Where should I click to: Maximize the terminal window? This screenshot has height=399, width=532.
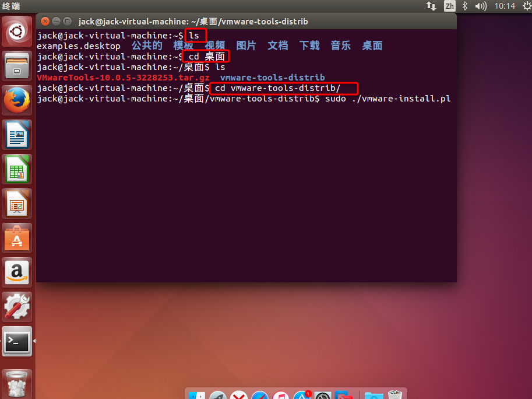pyautogui.click(x=68, y=22)
